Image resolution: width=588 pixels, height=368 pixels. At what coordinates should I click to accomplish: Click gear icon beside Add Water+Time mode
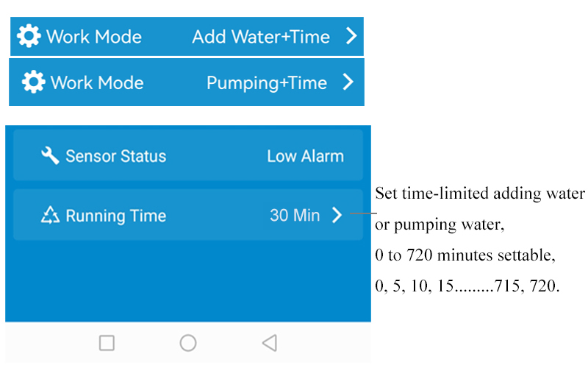(x=29, y=36)
